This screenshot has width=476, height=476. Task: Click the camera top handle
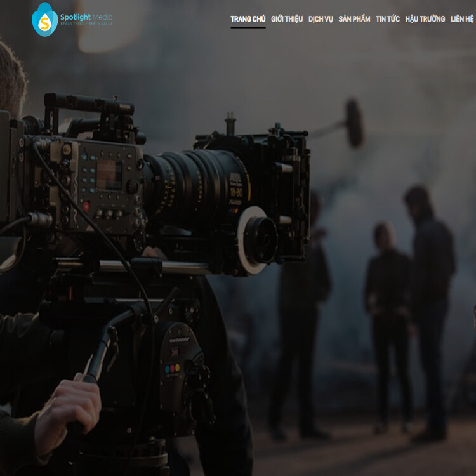89,102
